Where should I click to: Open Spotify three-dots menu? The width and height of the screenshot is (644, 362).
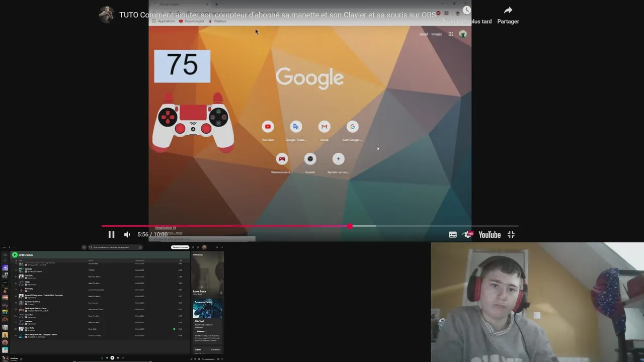[4, 247]
